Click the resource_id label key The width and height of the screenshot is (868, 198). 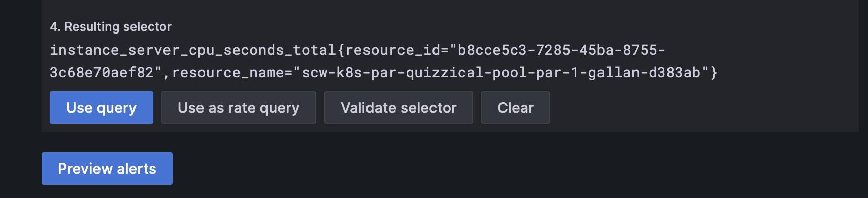(393, 50)
